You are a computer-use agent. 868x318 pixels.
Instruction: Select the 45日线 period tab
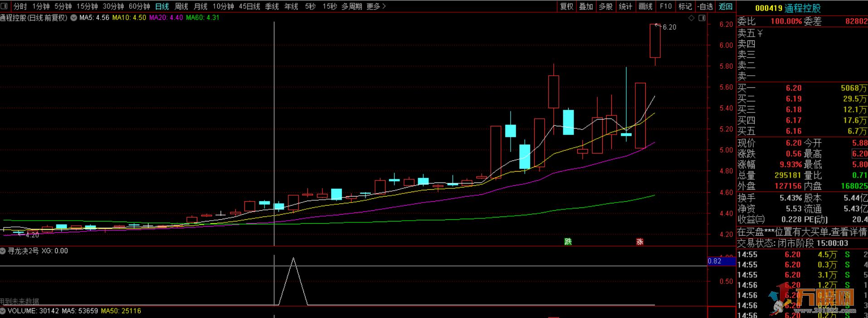pyautogui.click(x=249, y=6)
